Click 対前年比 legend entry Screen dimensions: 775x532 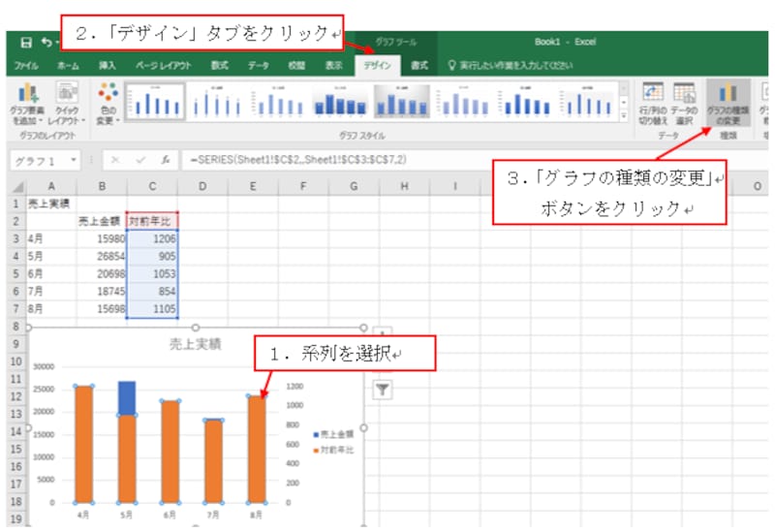click(333, 450)
